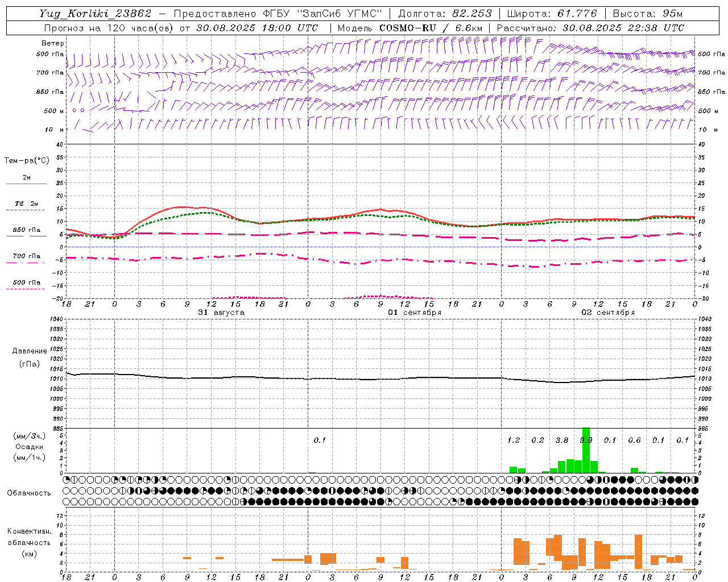728x582 pixels.
Task: Click the Ветер wind panel label
Action: (x=53, y=43)
